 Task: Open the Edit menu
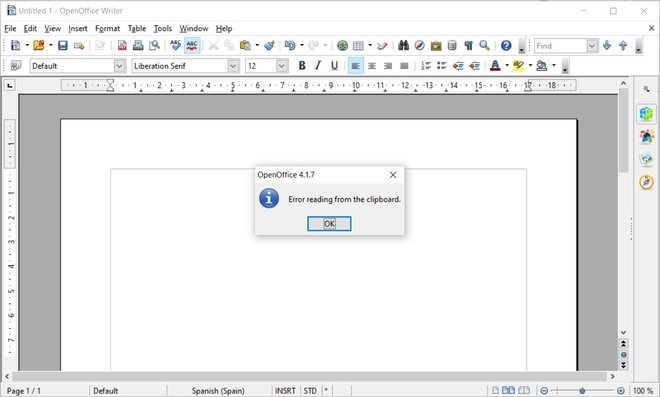(30, 29)
